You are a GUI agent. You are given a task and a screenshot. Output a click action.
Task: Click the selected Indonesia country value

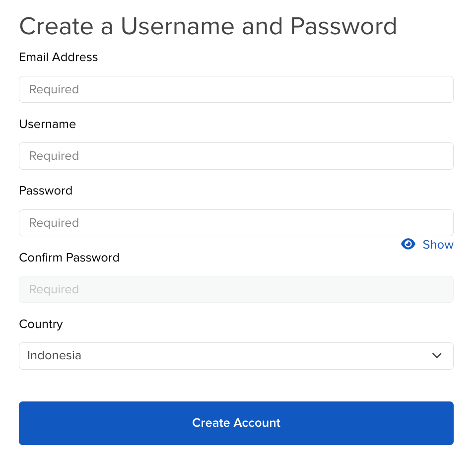pos(55,356)
